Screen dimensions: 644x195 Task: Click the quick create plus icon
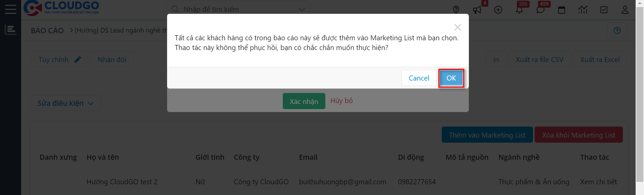click(498, 10)
